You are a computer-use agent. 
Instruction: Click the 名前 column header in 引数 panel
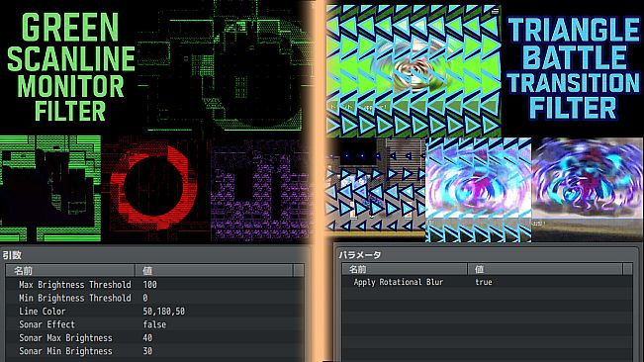[70, 270]
